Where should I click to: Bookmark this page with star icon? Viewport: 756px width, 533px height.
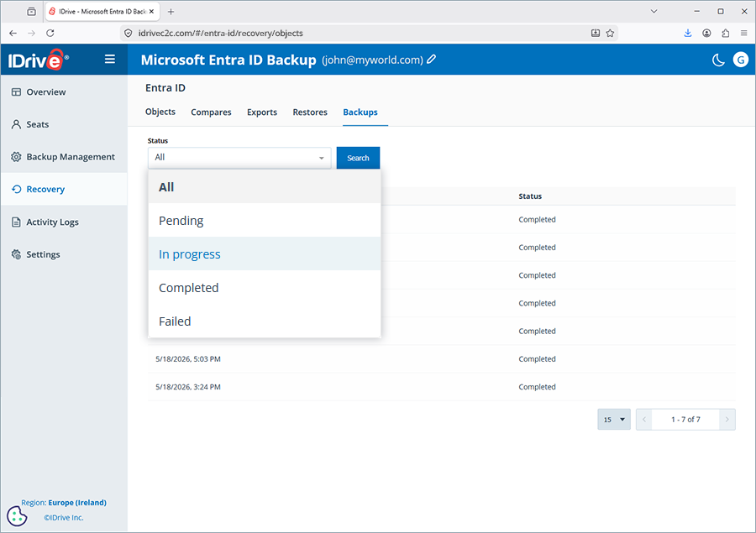(x=610, y=34)
